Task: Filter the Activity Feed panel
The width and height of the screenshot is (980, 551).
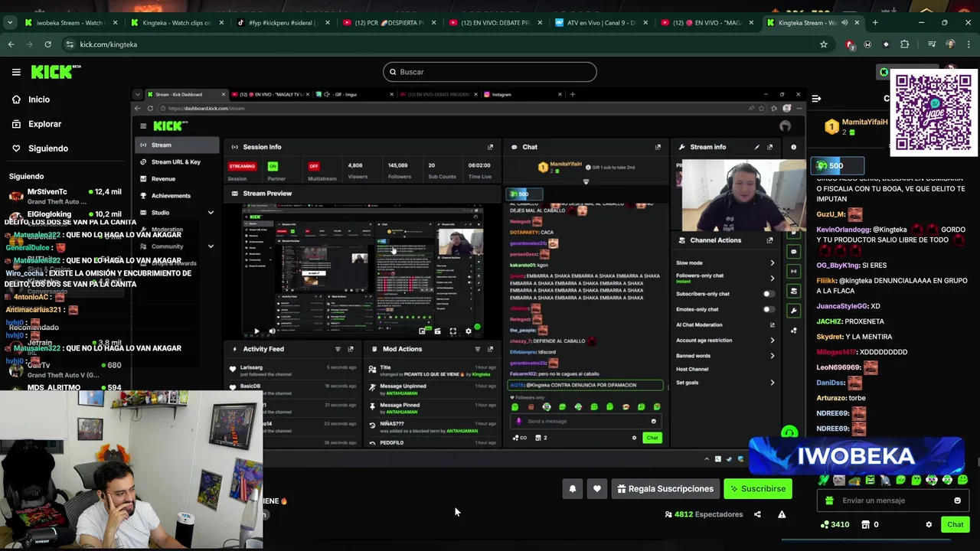Action: 338,349
